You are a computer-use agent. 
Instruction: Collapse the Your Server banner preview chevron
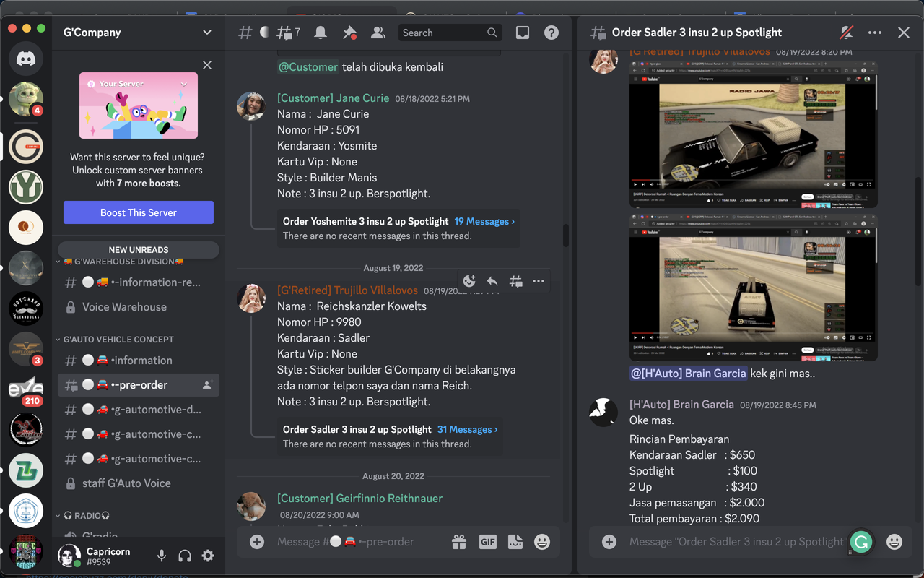coord(183,84)
